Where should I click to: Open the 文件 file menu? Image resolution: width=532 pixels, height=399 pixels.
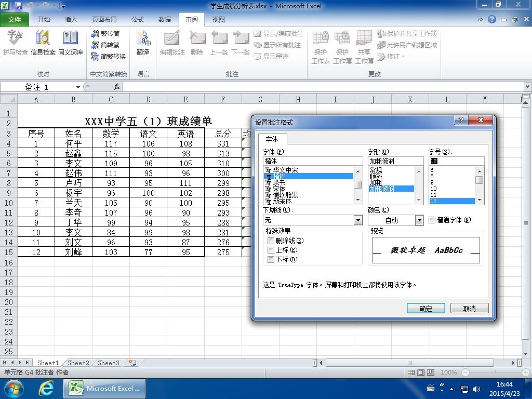[15, 20]
